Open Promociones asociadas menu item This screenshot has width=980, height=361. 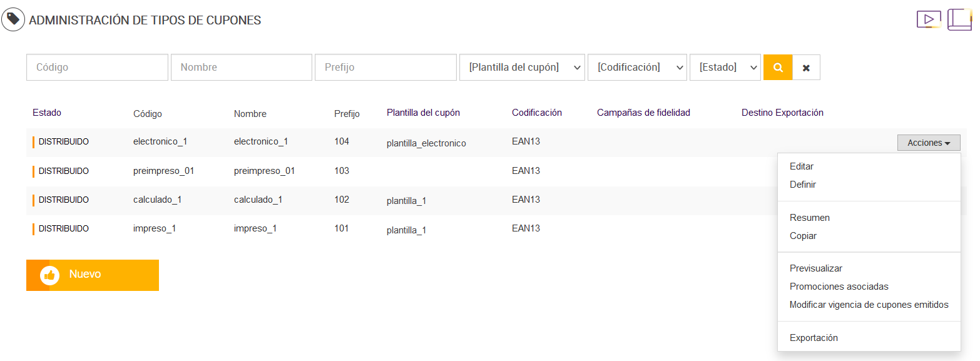click(x=839, y=287)
